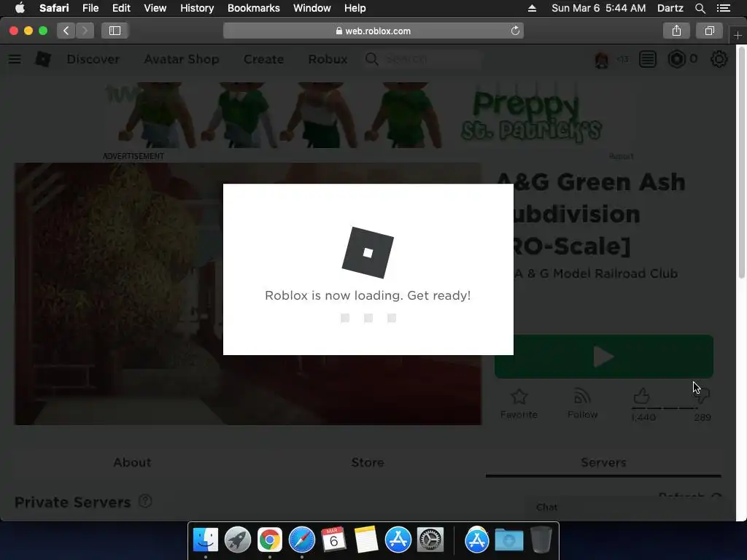The image size is (747, 560).
Task: Open the View menu
Action: pyautogui.click(x=155, y=8)
